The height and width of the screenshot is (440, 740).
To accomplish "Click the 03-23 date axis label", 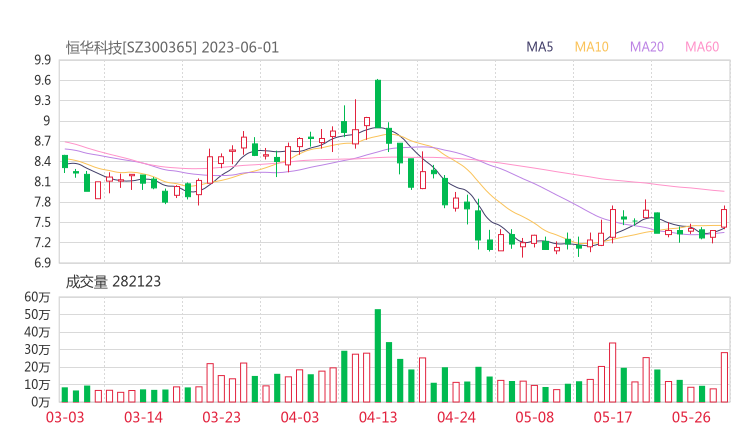I will click(x=221, y=417).
